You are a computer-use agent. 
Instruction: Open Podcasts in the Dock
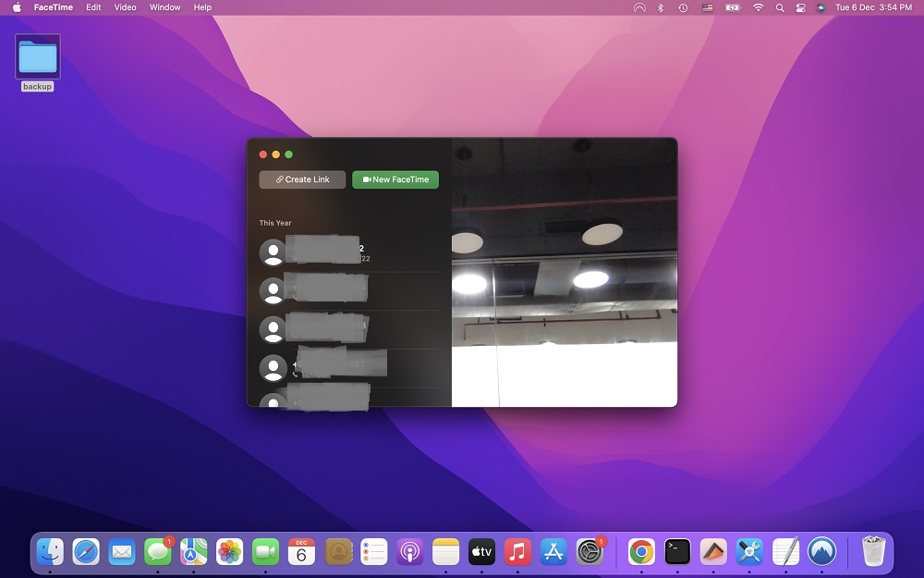[410, 552]
